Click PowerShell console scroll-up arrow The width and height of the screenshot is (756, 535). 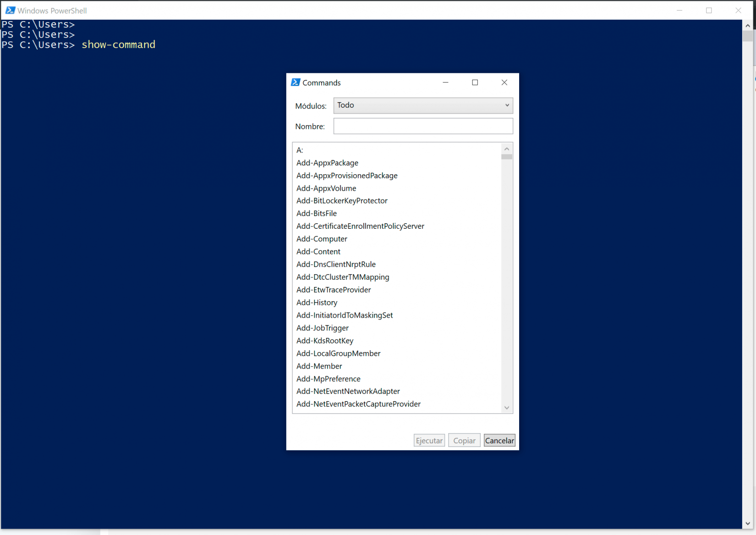[748, 26]
